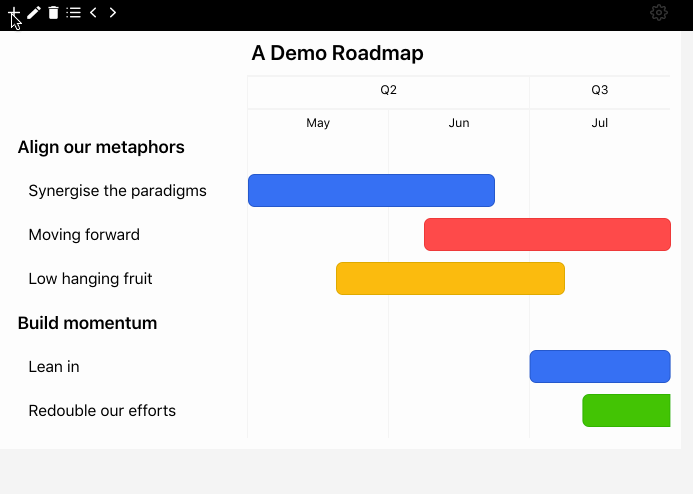This screenshot has height=494, width=693.
Task: Click the plus add icon in toolbar
Action: point(14,13)
